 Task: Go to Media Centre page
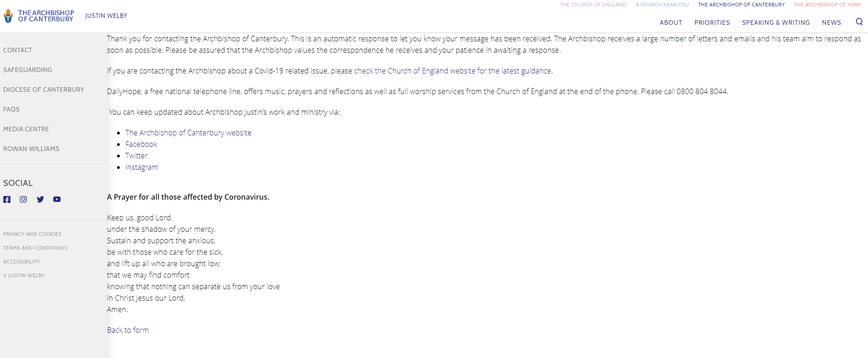26,129
